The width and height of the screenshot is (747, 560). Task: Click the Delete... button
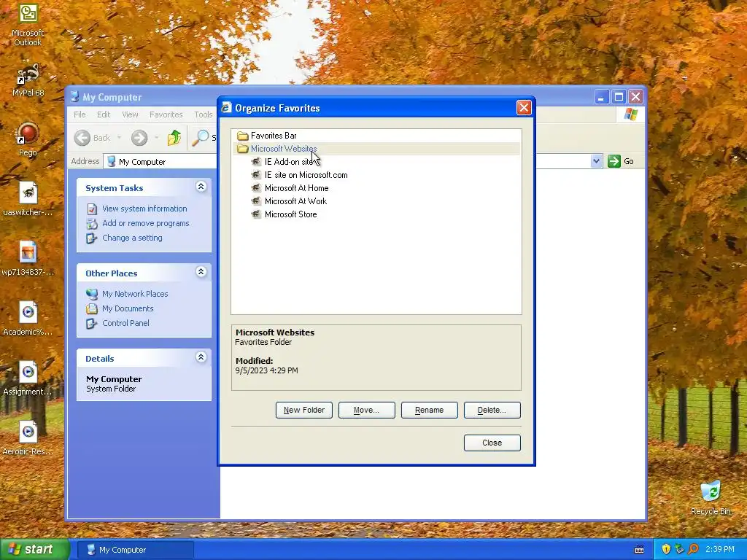point(492,410)
